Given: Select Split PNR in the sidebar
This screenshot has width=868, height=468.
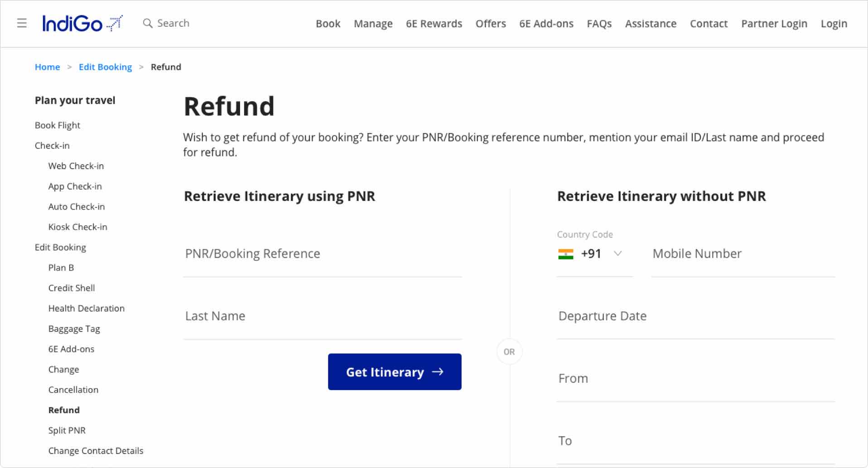Looking at the screenshot, I should 67,430.
